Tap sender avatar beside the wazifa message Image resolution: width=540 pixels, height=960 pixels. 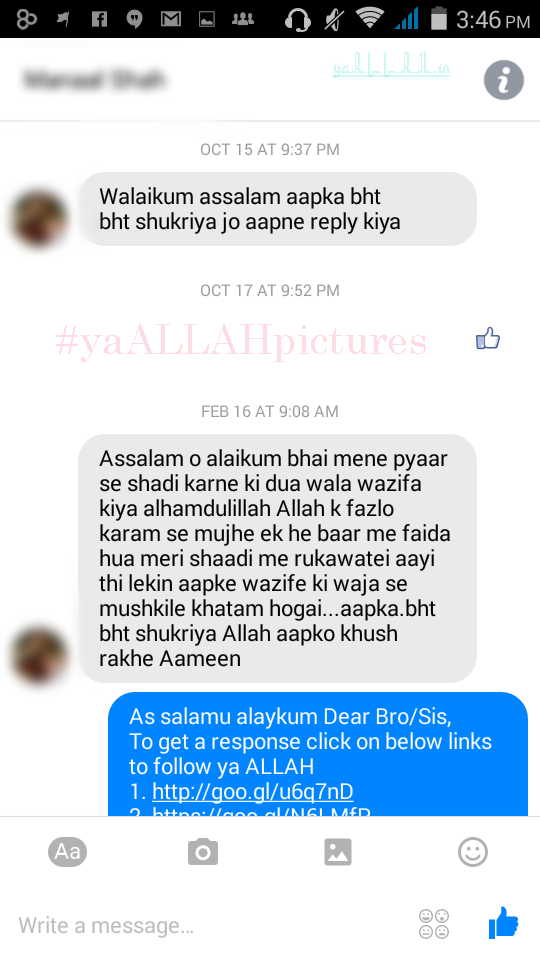pos(39,654)
